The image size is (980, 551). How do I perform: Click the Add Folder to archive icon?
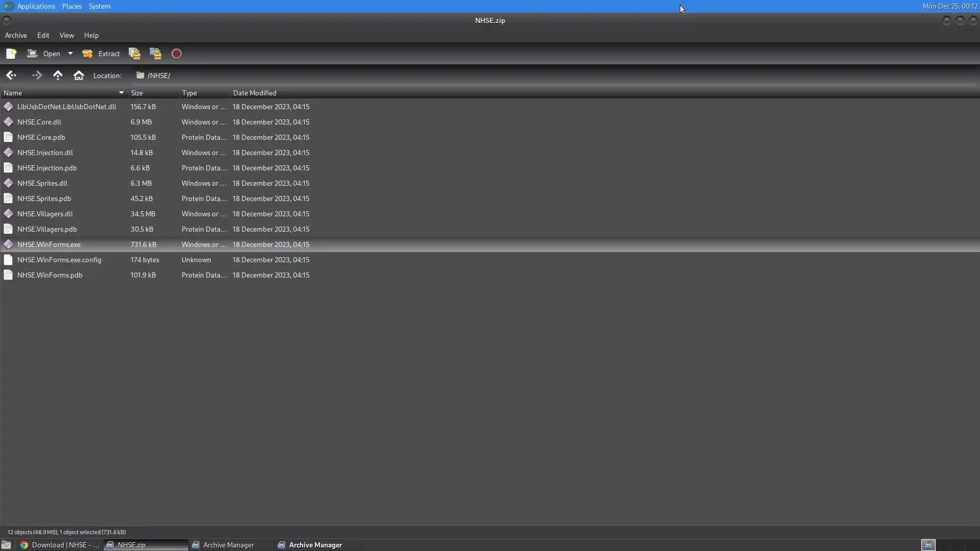pos(155,54)
